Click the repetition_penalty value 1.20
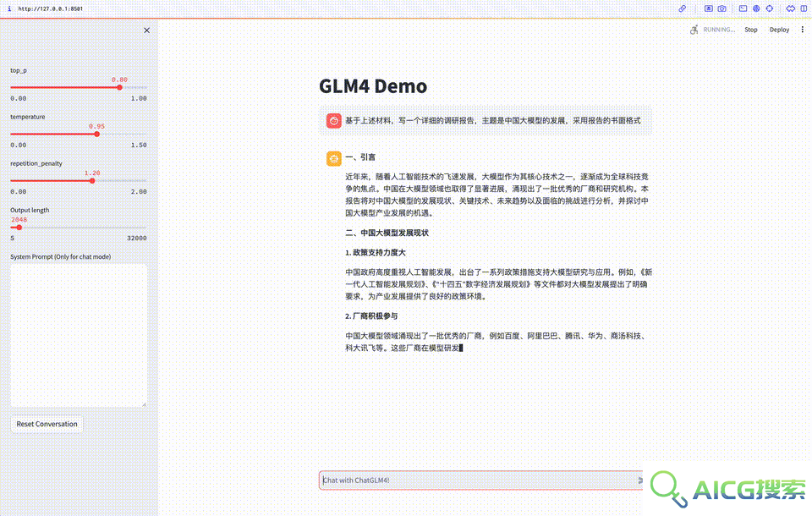Viewport: 812px width, 516px height. tap(92, 173)
